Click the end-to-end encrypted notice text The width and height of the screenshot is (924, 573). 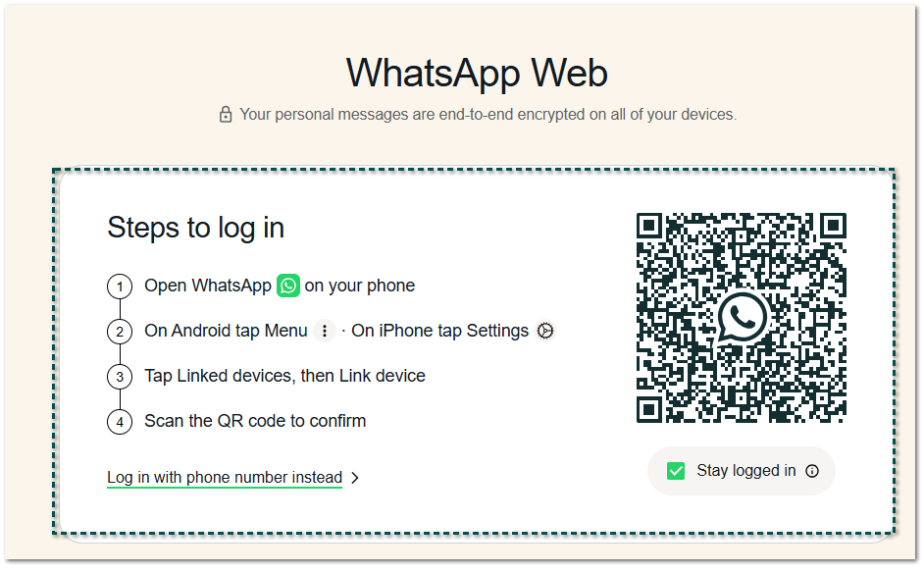[488, 115]
